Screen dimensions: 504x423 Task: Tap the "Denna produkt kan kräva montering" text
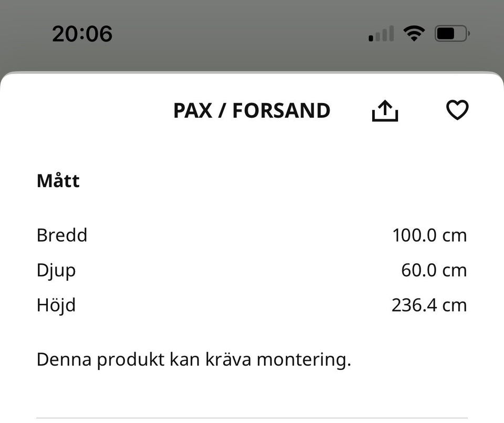point(193,360)
